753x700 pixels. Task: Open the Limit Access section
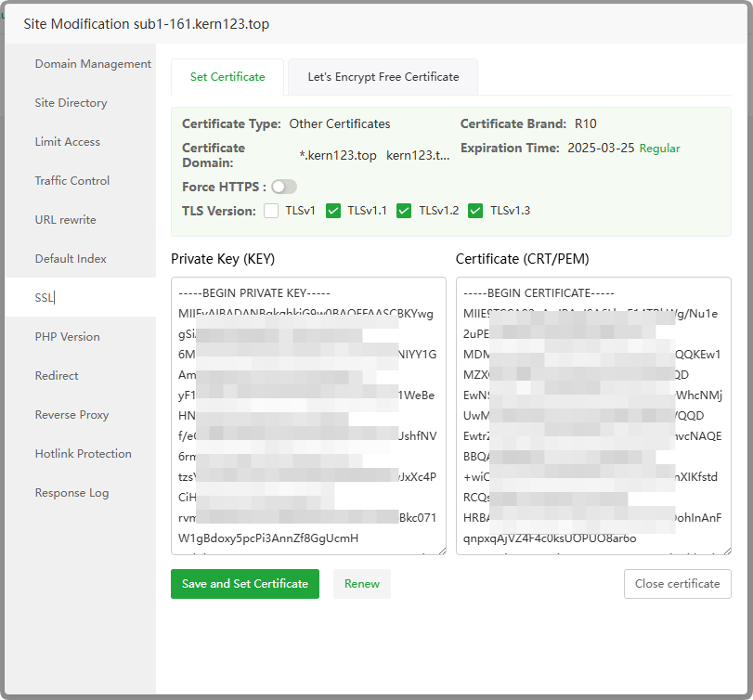point(67,142)
